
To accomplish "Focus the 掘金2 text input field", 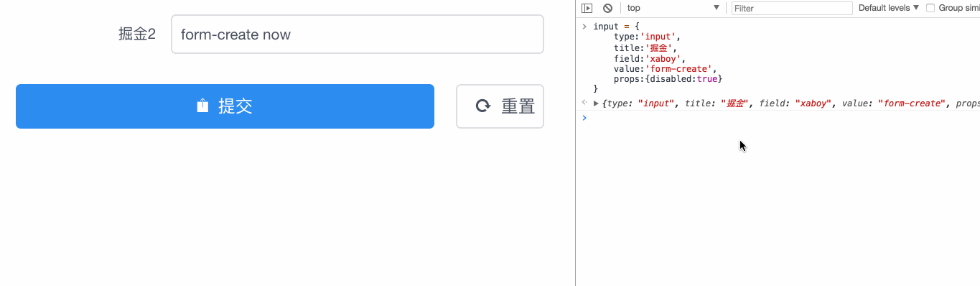I will coord(358,34).
